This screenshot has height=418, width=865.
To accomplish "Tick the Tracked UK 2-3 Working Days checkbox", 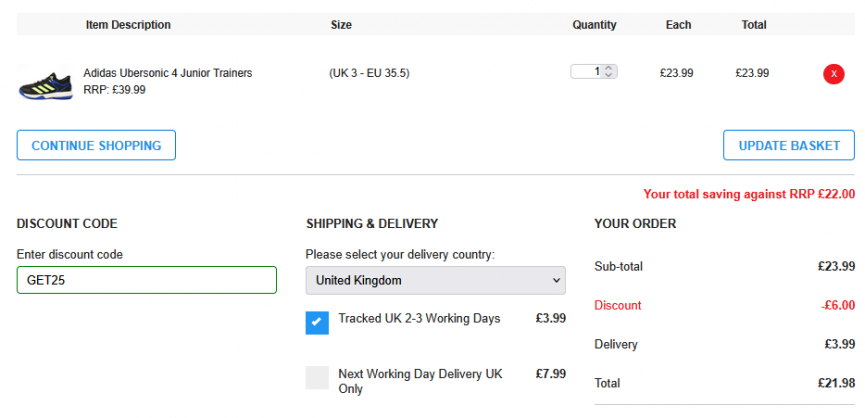I will (317, 323).
